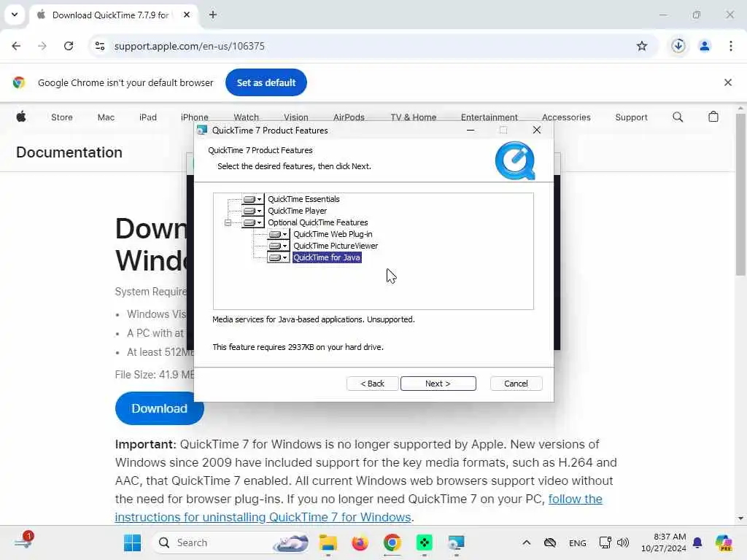
Task: Collapse the Optional QuickTime Features tree node
Action: 228,222
